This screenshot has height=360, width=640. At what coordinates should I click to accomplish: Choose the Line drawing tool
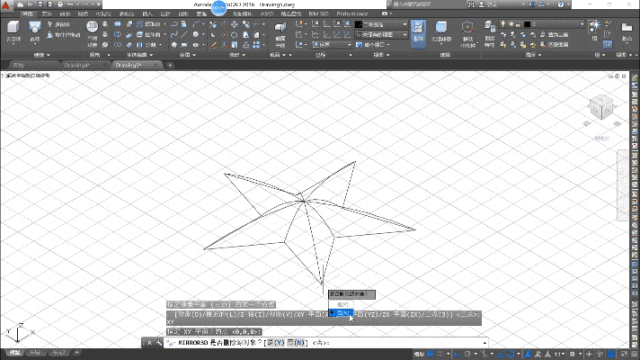tap(184, 35)
